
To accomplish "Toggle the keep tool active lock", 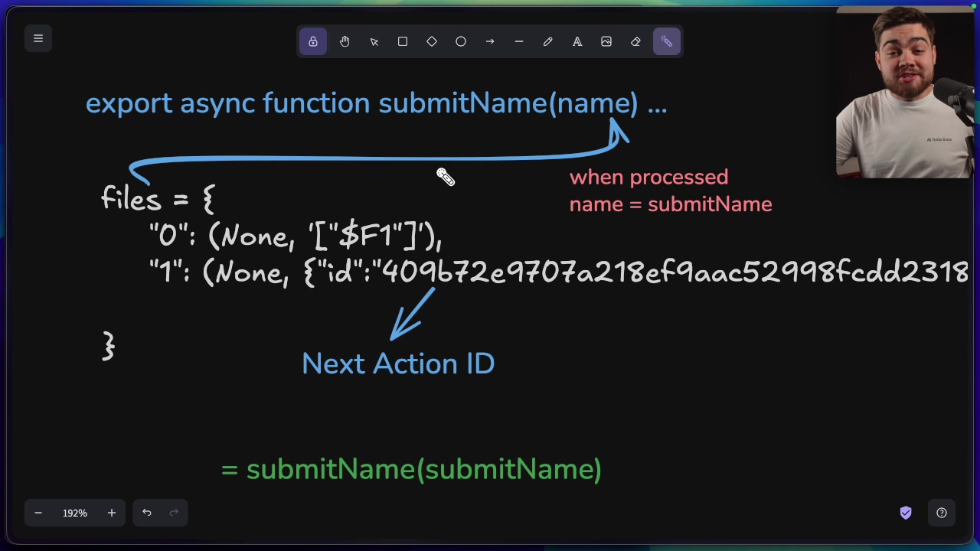I will point(313,41).
